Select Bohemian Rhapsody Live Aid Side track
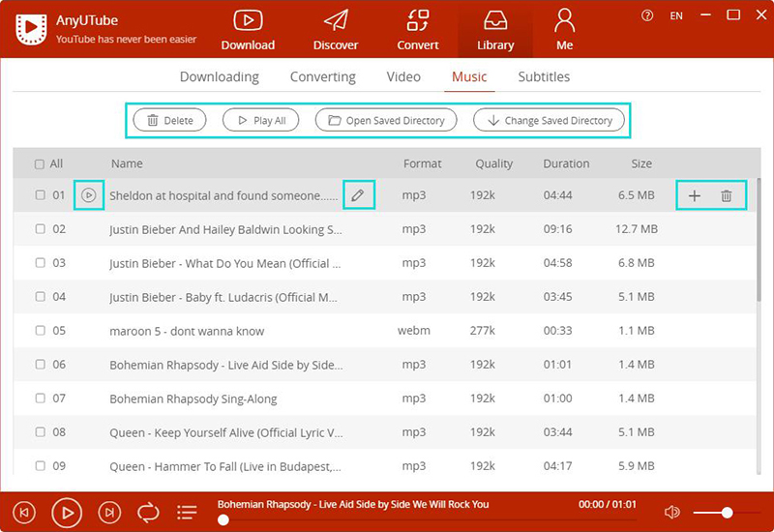This screenshot has width=774, height=532. tap(226, 366)
